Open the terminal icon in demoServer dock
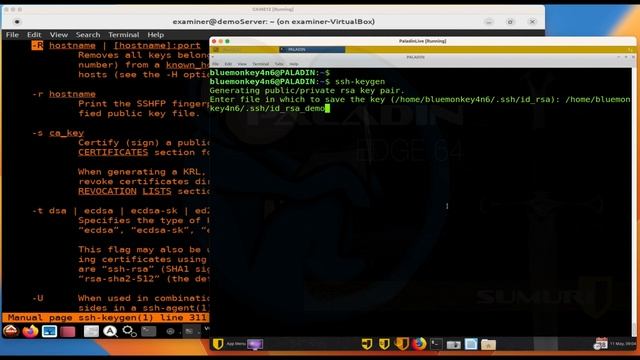 pyautogui.click(x=149, y=331)
